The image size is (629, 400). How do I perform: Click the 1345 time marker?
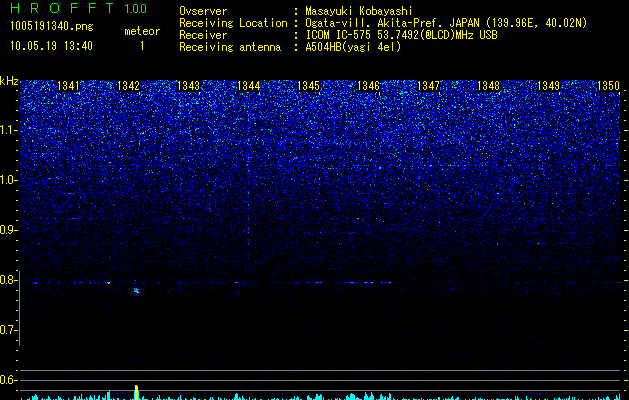tap(308, 86)
